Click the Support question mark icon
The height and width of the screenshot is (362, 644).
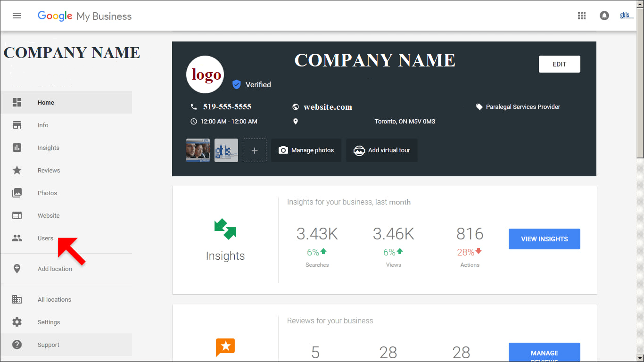tap(17, 345)
